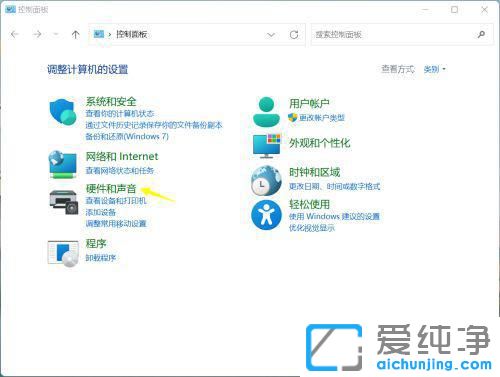Click the Ease of Access icon
500x377 pixels.
266,215
